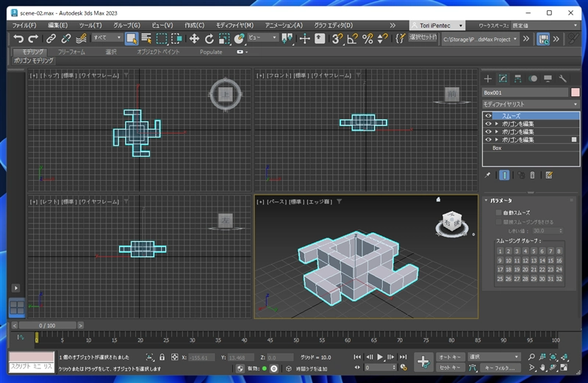Image resolution: width=588 pixels, height=383 pixels.
Task: Select the Scale tool icon
Action: point(224,38)
